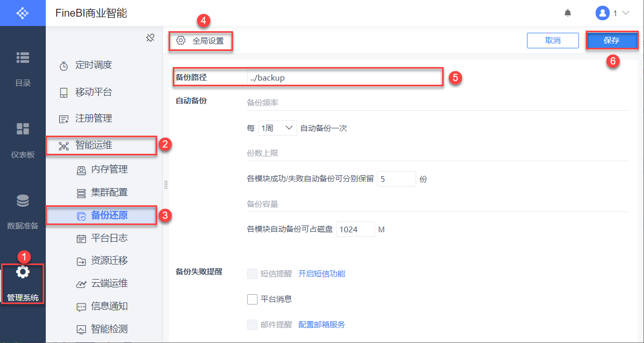
Task: Click the Management System gear icon
Action: pyautogui.click(x=23, y=272)
